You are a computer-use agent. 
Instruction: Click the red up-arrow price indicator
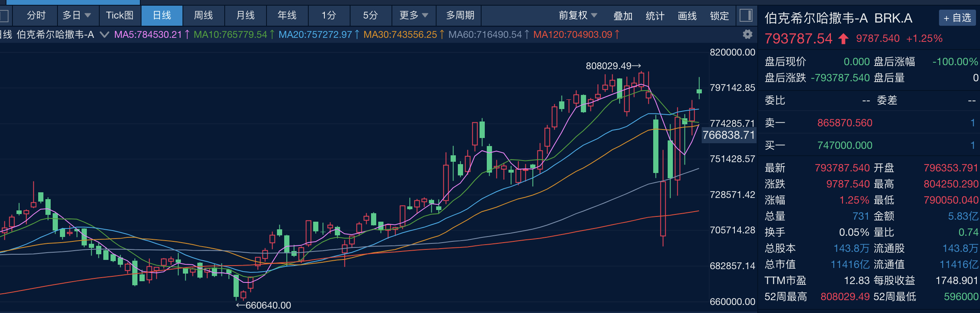pos(843,39)
